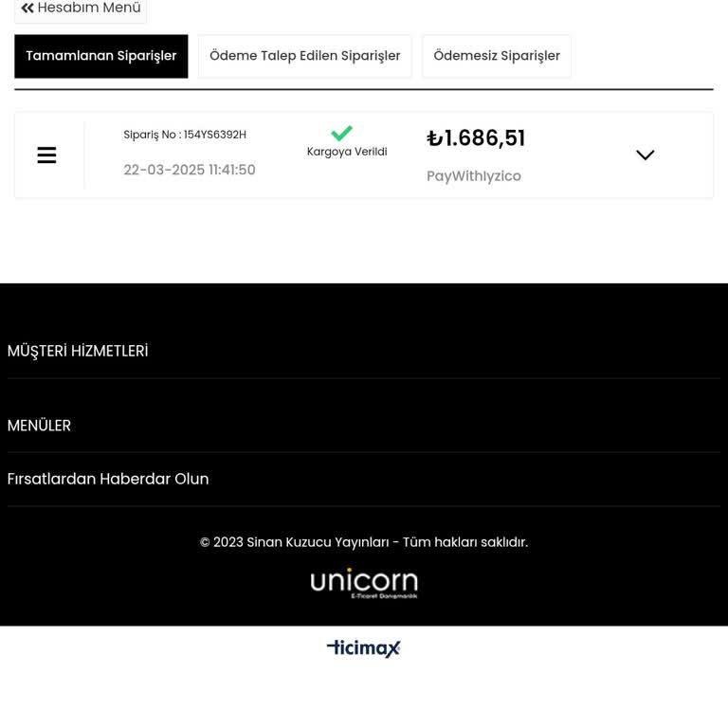Open the Ödemesiz Siparişler tab

pyautogui.click(x=497, y=56)
